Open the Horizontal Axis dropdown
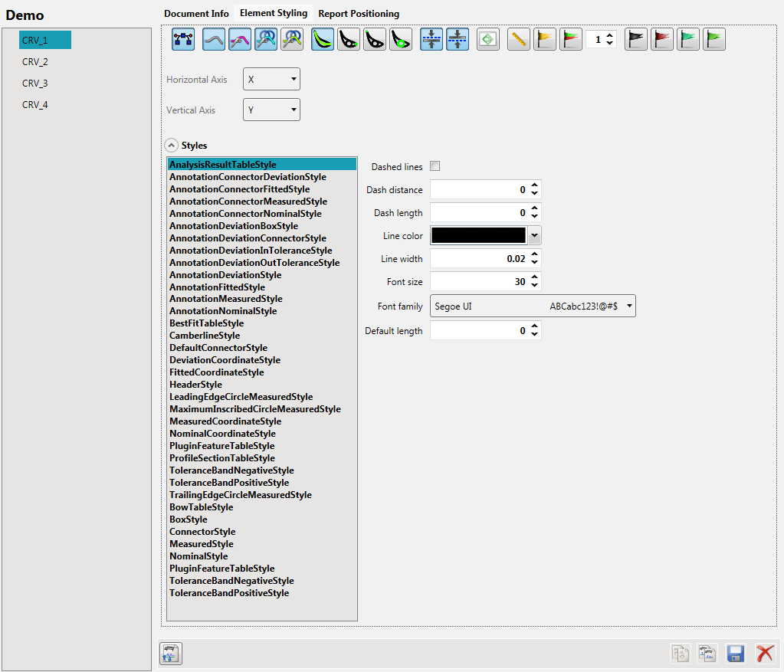Image resolution: width=784 pixels, height=672 pixels. pos(271,80)
